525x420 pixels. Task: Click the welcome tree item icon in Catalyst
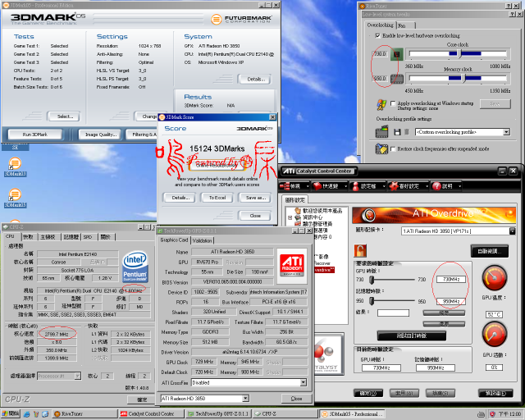[x=298, y=210]
